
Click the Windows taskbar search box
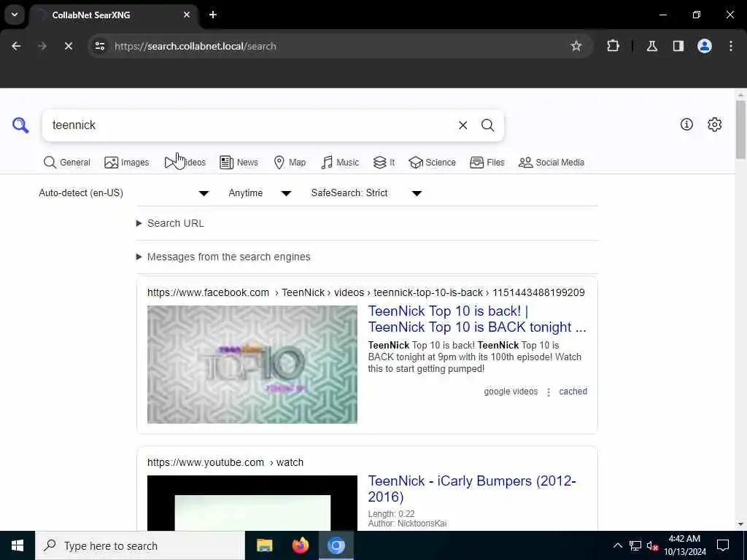140,545
